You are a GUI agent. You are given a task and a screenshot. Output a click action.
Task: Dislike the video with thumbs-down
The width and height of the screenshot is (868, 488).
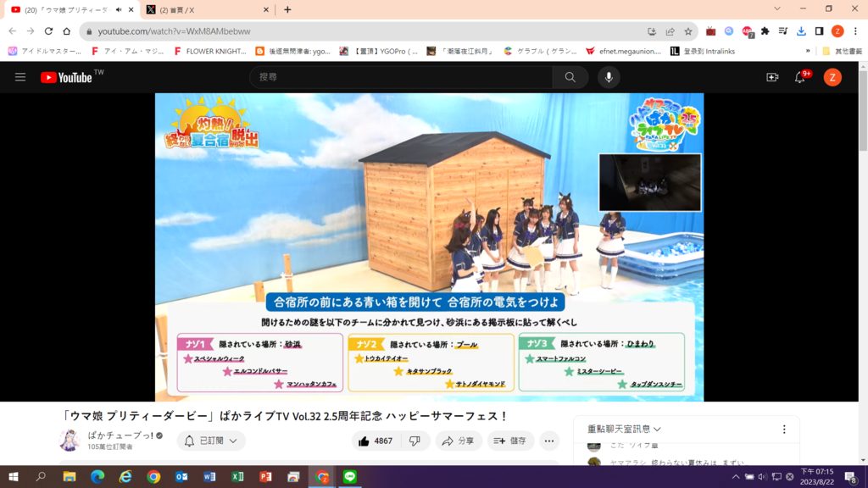click(415, 441)
